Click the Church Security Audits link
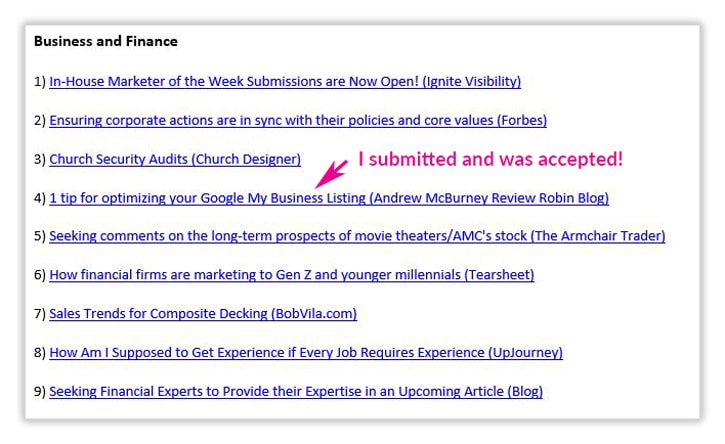Screen dimensions: 725x444 (x=175, y=159)
